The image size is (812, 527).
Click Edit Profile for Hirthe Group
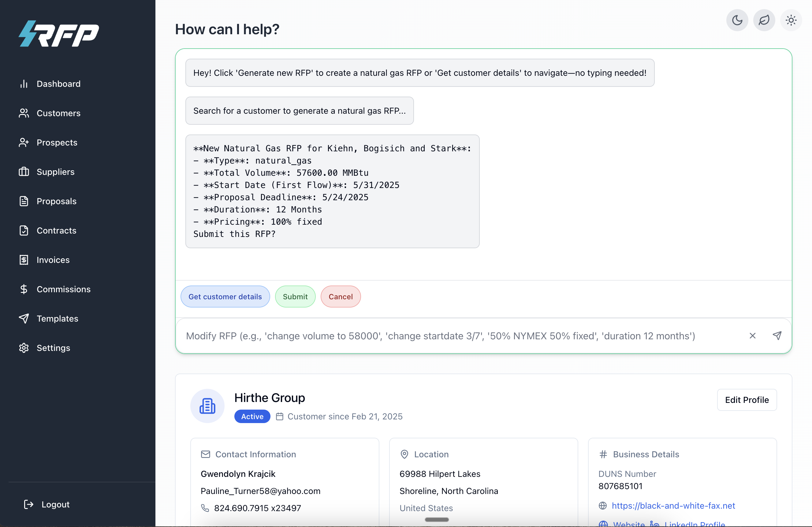747,400
